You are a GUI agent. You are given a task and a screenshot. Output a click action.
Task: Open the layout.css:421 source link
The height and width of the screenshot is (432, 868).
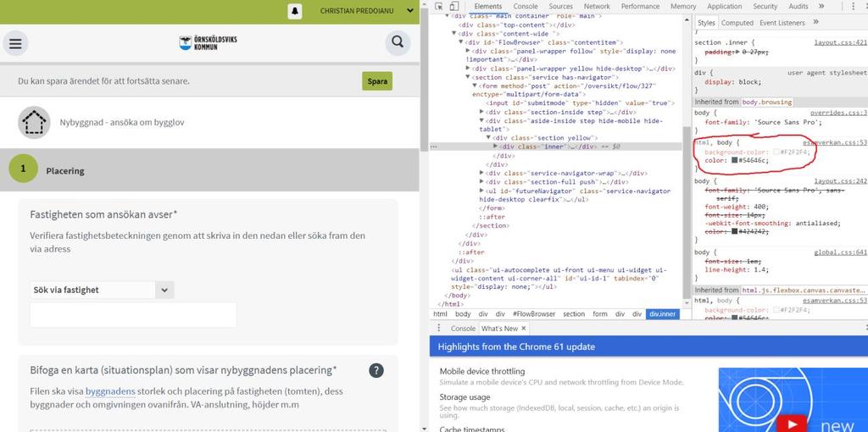click(x=840, y=42)
